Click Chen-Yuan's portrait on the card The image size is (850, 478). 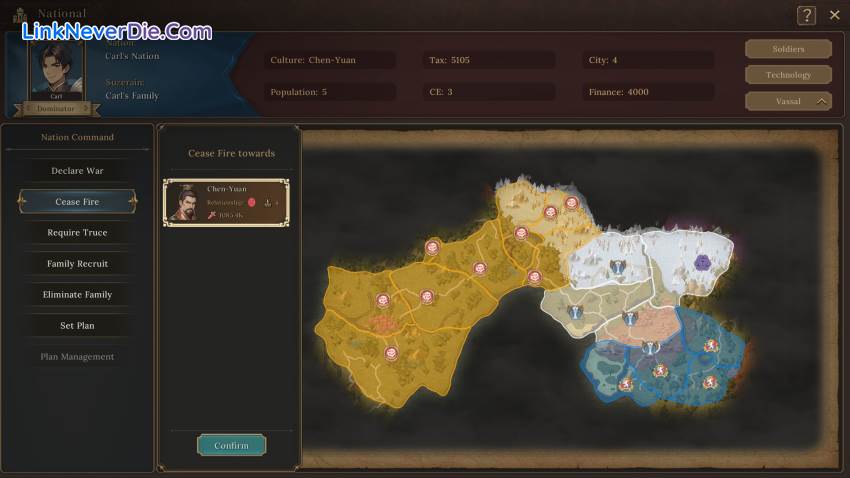coord(184,202)
